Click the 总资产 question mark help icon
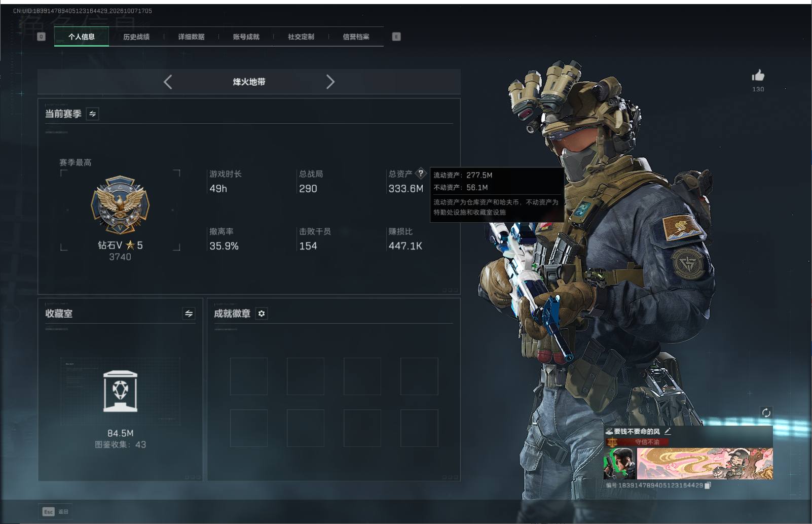The height and width of the screenshot is (524, 812). (421, 173)
